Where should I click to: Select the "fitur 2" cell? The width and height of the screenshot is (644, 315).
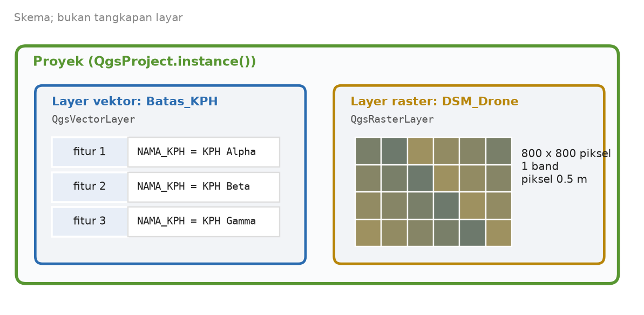click(90, 187)
